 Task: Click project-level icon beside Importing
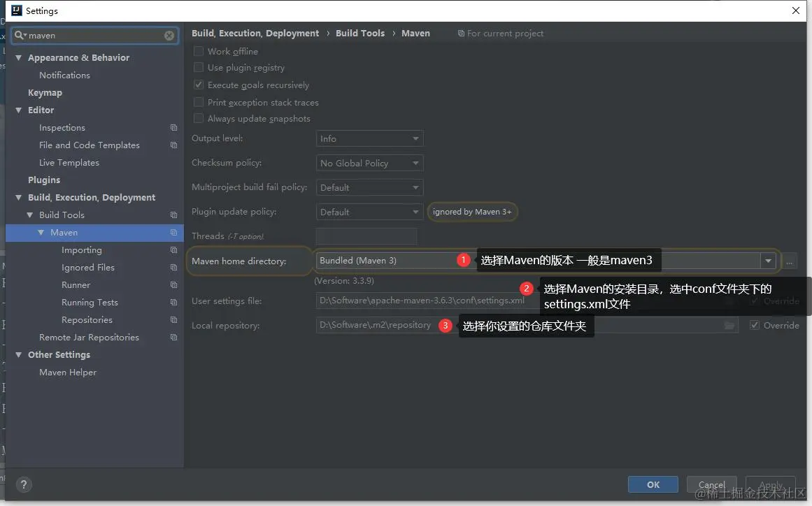click(x=173, y=250)
